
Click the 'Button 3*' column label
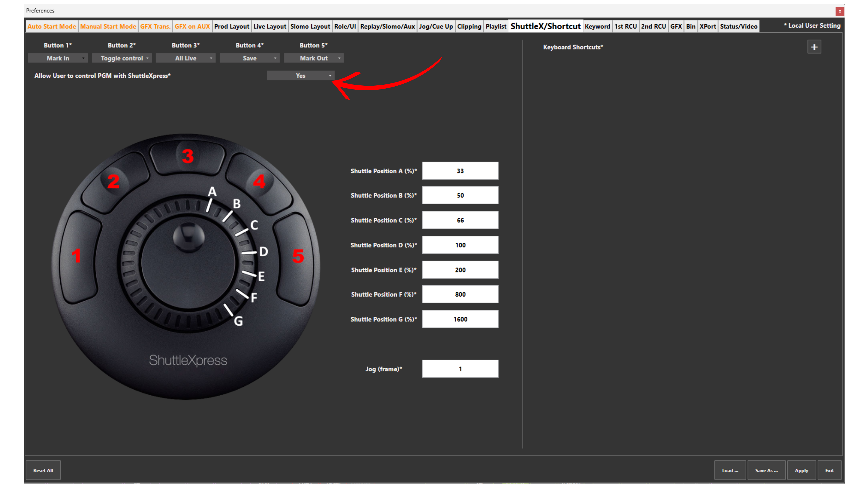click(x=186, y=45)
